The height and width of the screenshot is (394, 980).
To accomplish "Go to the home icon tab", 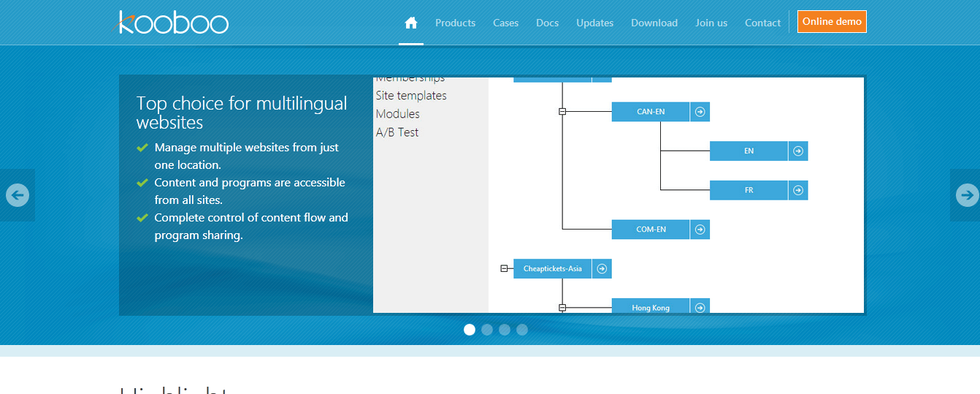I will (411, 23).
